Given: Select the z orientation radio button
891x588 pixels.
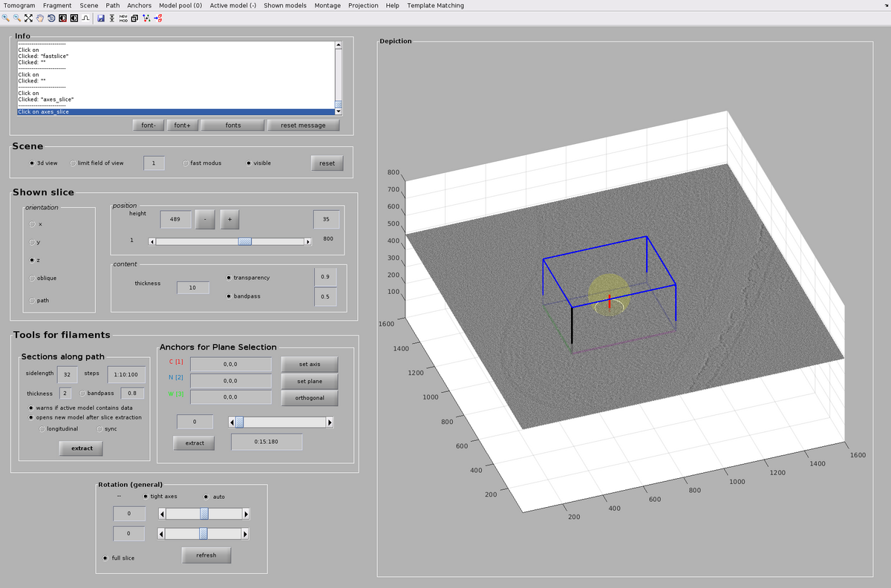Looking at the screenshot, I should tap(31, 259).
